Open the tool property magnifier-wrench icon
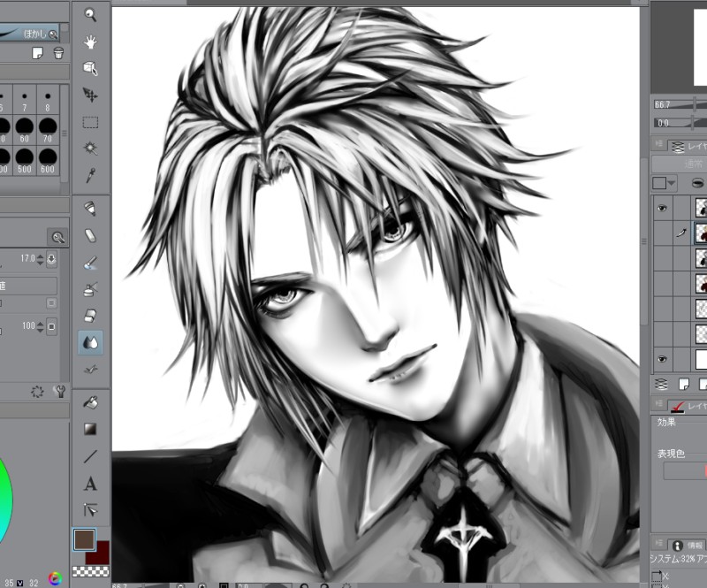The image size is (707, 588). [x=57, y=237]
